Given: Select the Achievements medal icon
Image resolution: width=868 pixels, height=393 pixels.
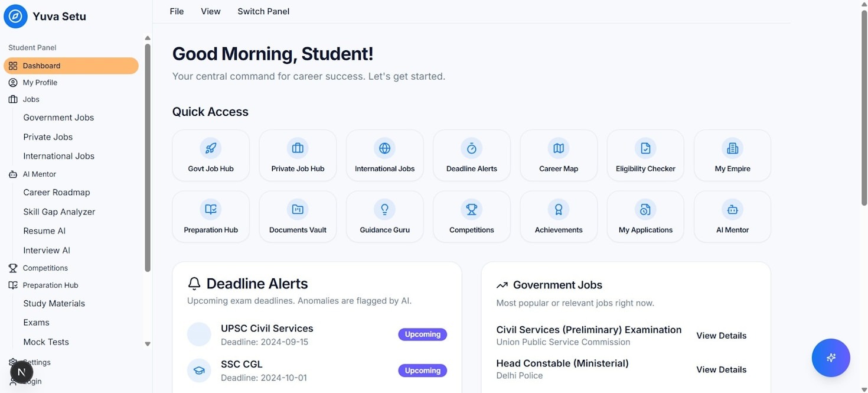Looking at the screenshot, I should [x=558, y=209].
